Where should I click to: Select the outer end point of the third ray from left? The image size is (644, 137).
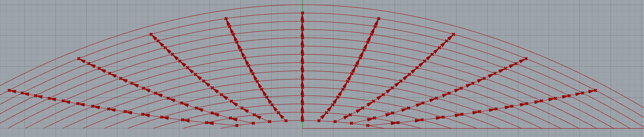[151, 34]
